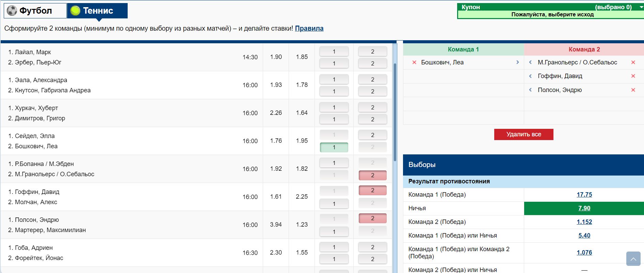Screen dimensions: 644x273
Task: Click the Команда 1 column header
Action: (463, 49)
